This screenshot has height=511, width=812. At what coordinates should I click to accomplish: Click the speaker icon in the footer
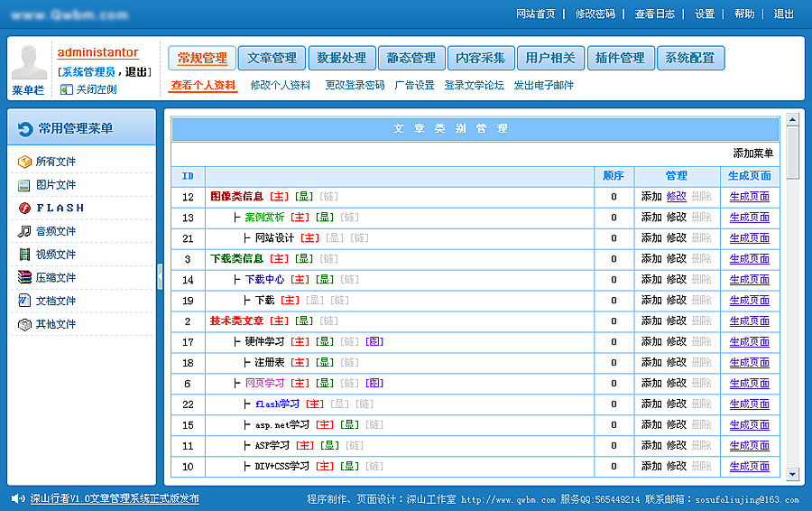[x=17, y=498]
